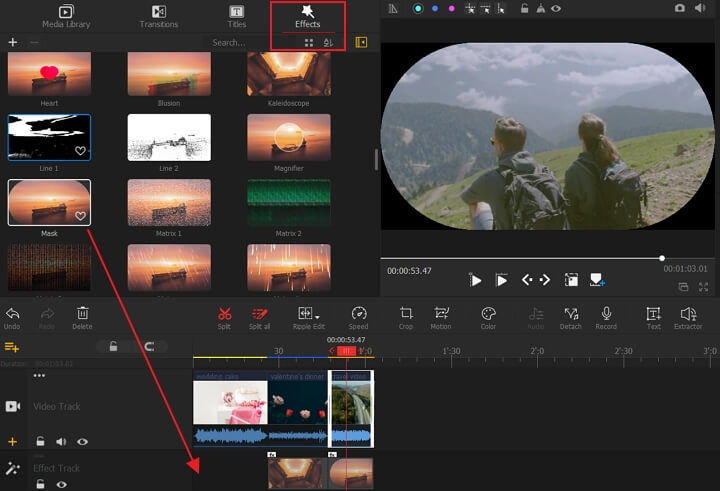Open the Text tool
The image size is (720, 491).
coord(653,314)
